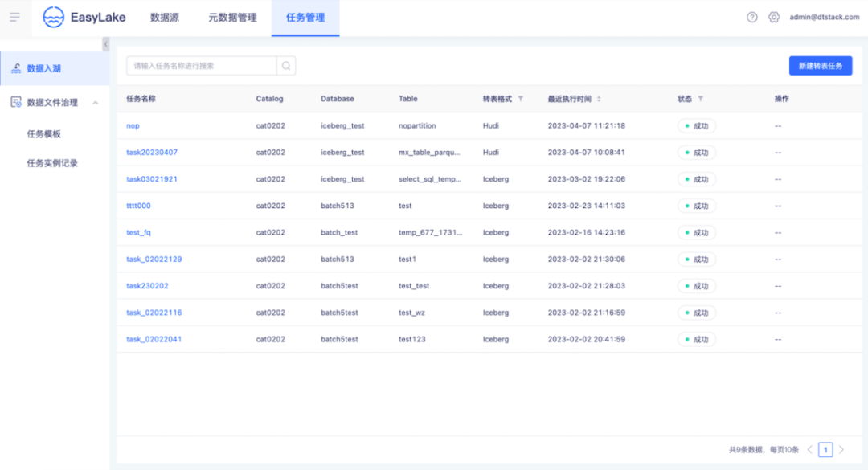868x470 pixels.
Task: Collapse the 数据文件治理 menu chevron
Action: click(95, 102)
